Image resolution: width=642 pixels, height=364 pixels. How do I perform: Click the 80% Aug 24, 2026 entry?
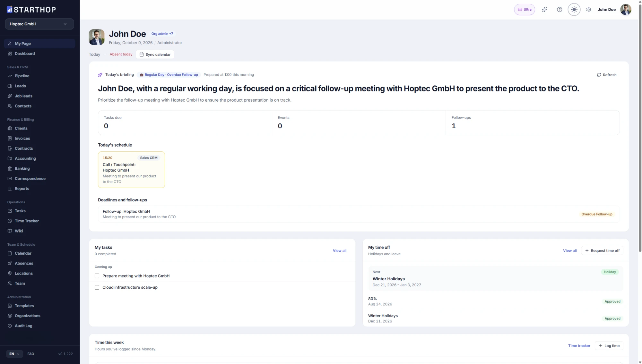click(x=495, y=301)
